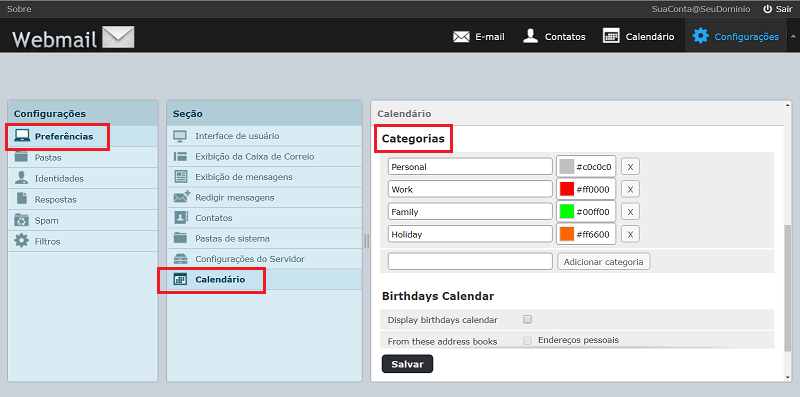Click the Configurações do Servidor icon
800x397 pixels.
(181, 259)
